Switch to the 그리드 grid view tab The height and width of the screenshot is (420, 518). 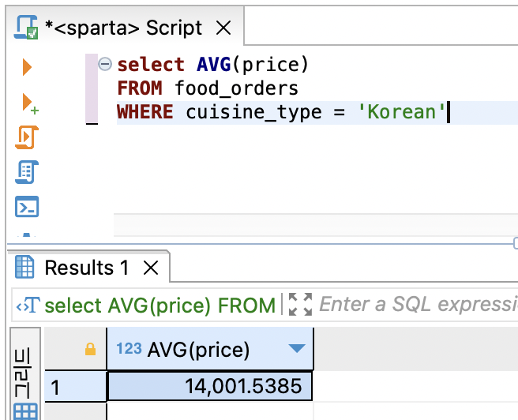(x=25, y=374)
